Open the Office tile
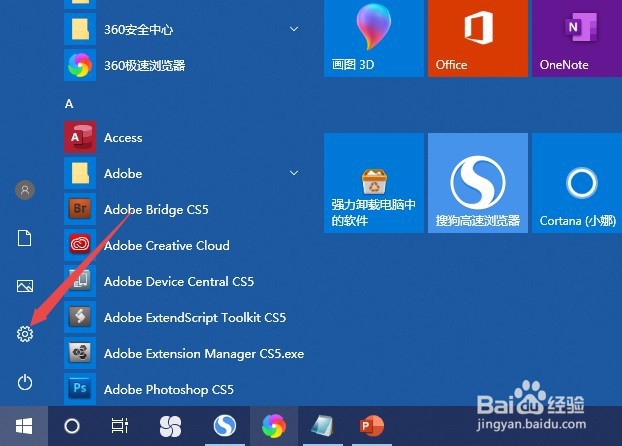 tap(478, 38)
